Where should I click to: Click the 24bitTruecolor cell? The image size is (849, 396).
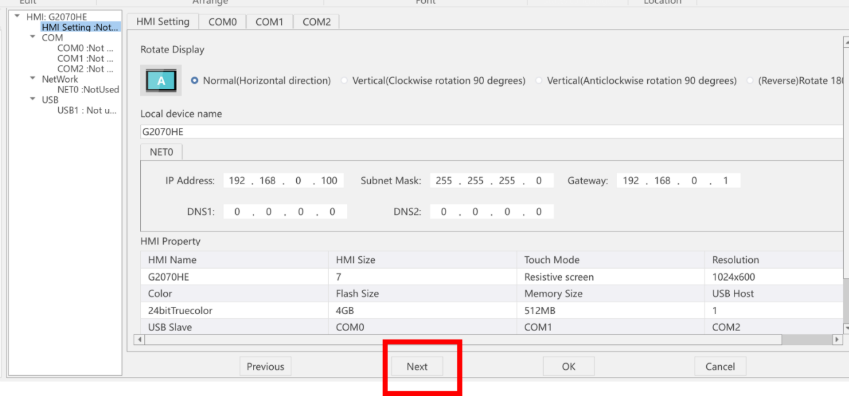coord(234,311)
